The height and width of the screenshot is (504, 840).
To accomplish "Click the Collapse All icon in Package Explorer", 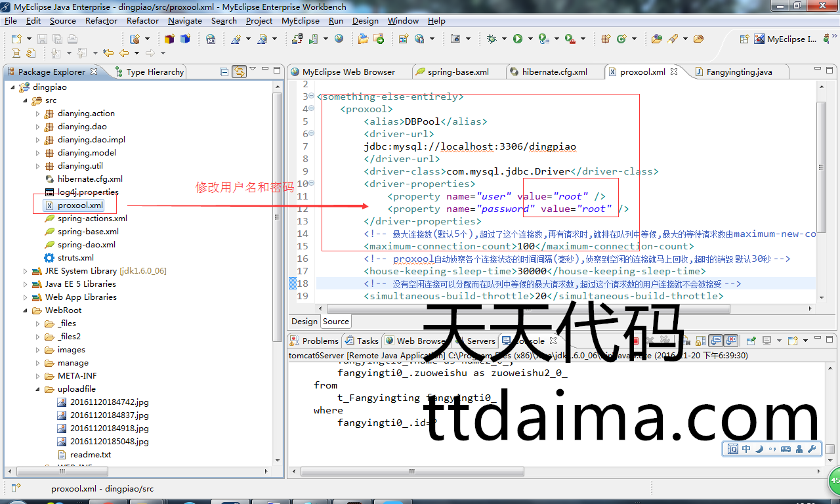I will (224, 72).
